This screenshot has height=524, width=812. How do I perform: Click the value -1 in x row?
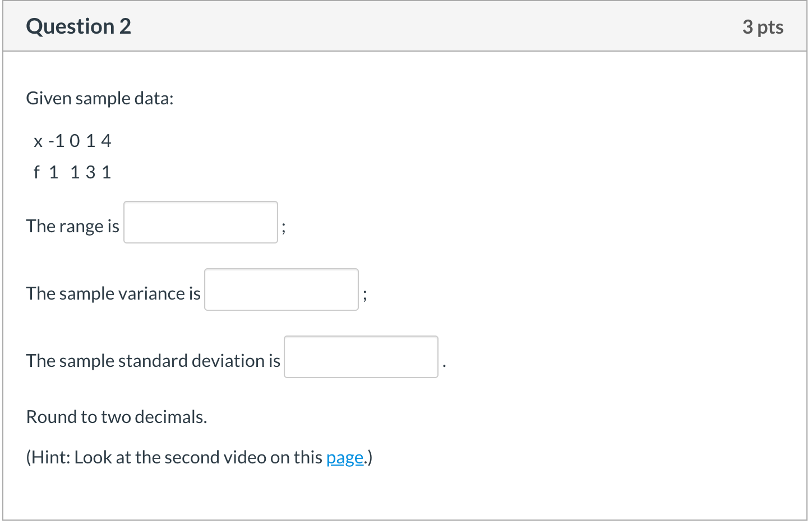[x=56, y=141]
